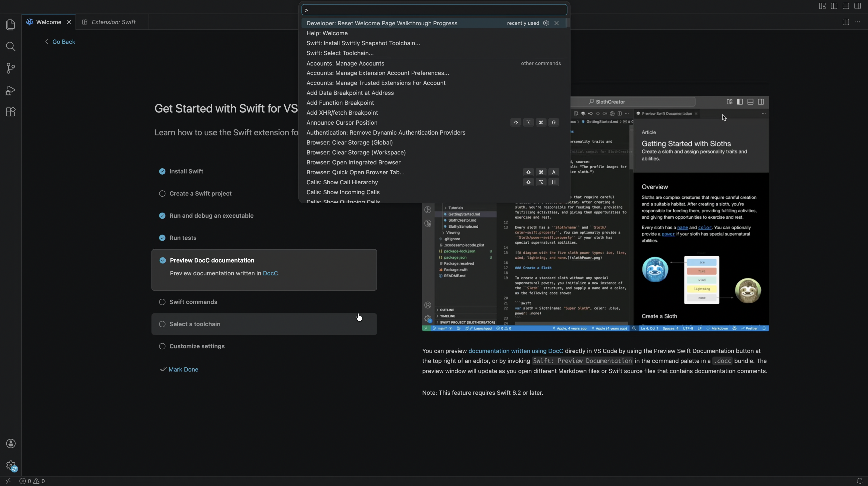Click the Extension: Swift tab icon
Image resolution: width=868 pixels, height=486 pixels.
(x=85, y=22)
